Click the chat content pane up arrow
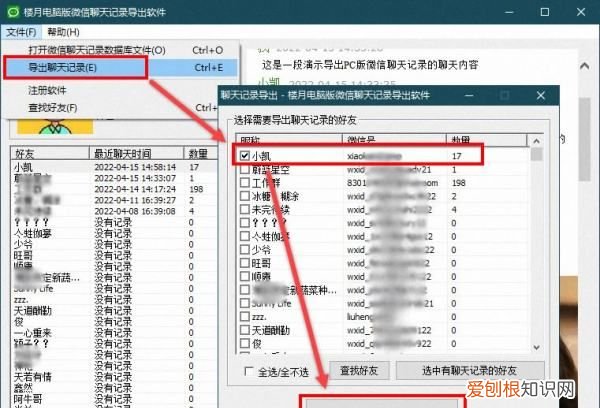The width and height of the screenshot is (600, 408). [x=584, y=66]
